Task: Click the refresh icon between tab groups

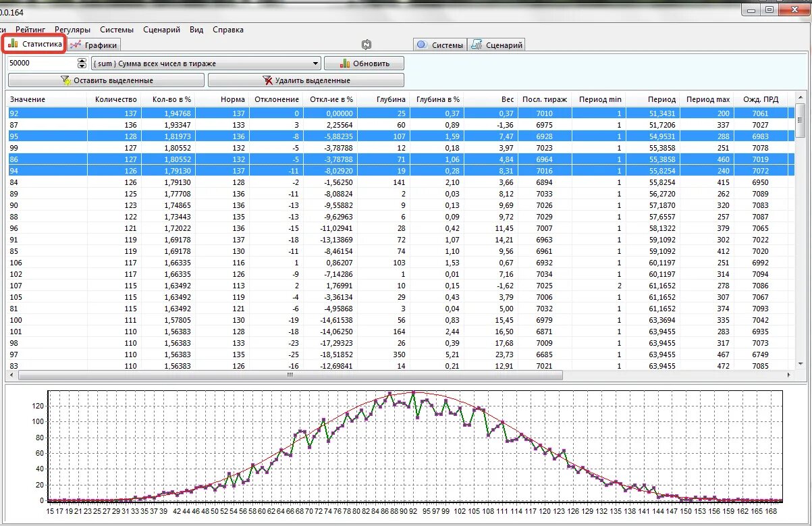Action: click(x=367, y=45)
